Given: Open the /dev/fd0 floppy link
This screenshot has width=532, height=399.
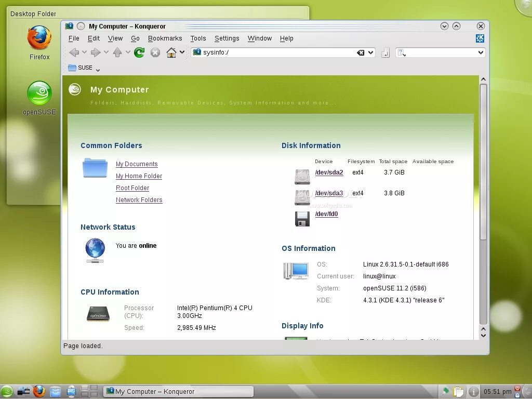Looking at the screenshot, I should click(326, 214).
